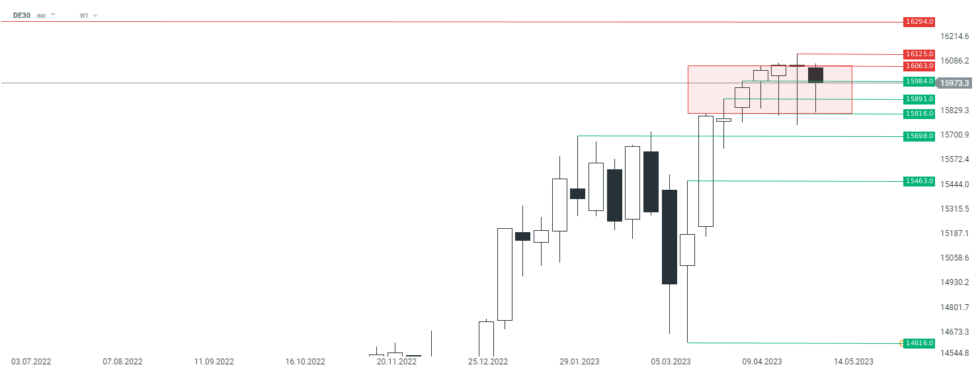Click the orange circle handle beside 14616.0

click(902, 343)
